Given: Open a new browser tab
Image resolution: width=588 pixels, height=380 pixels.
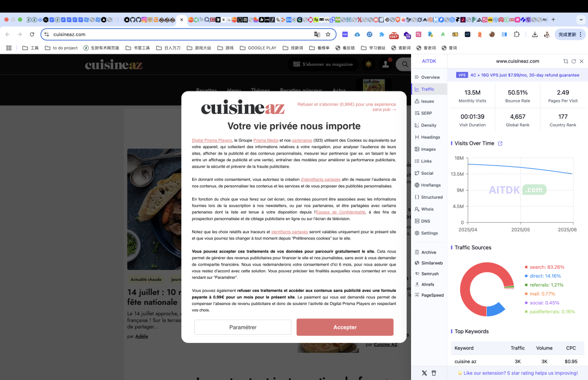Looking at the screenshot, I should point(553,20).
